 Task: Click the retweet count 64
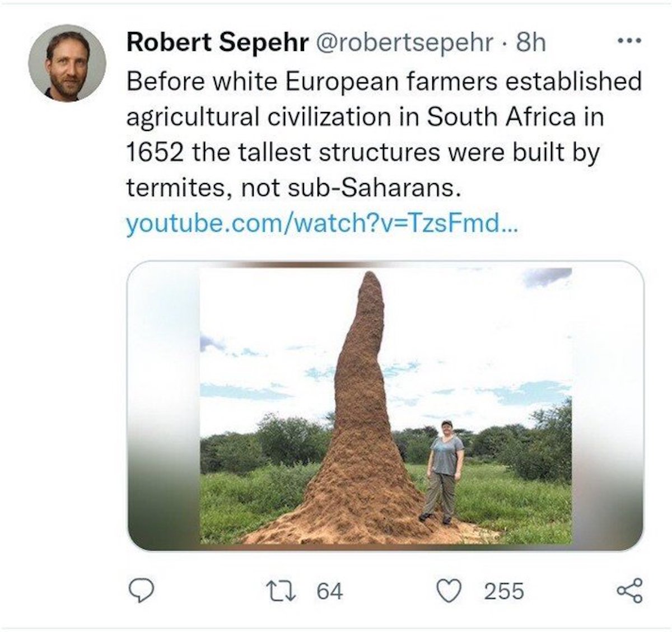tap(330, 591)
